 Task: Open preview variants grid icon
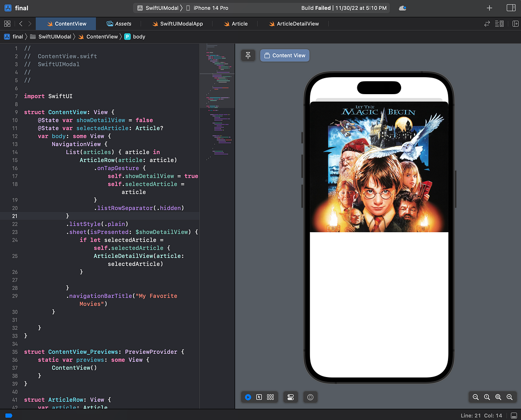click(270, 397)
